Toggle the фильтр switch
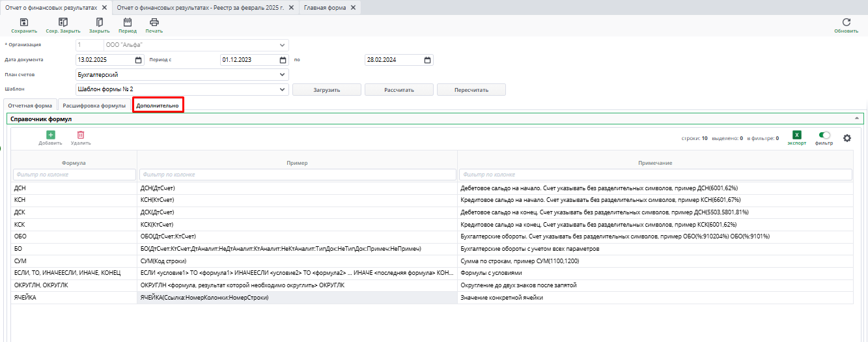868x342 pixels. tap(824, 135)
